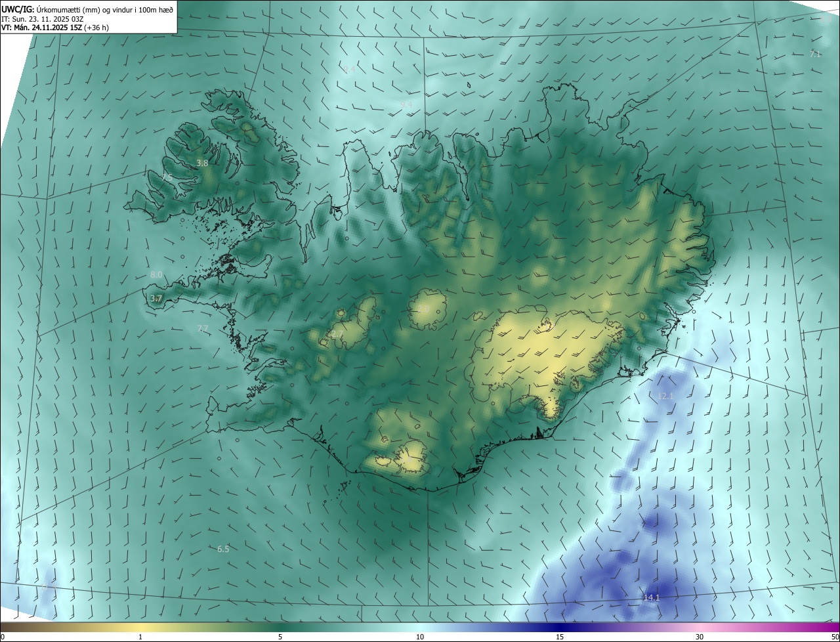The width and height of the screenshot is (840, 642).
Task: Click the 8.0 value label on the map
Action: pos(156,275)
